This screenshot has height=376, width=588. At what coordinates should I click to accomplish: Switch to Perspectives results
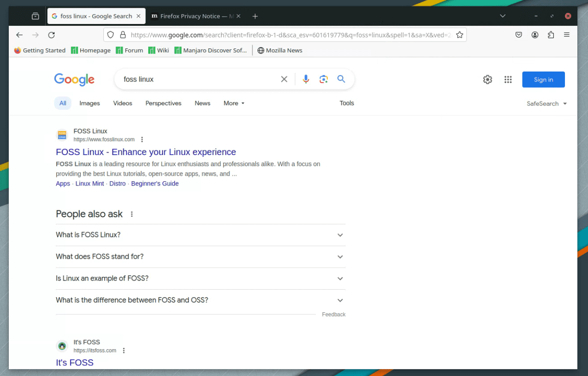(x=163, y=103)
